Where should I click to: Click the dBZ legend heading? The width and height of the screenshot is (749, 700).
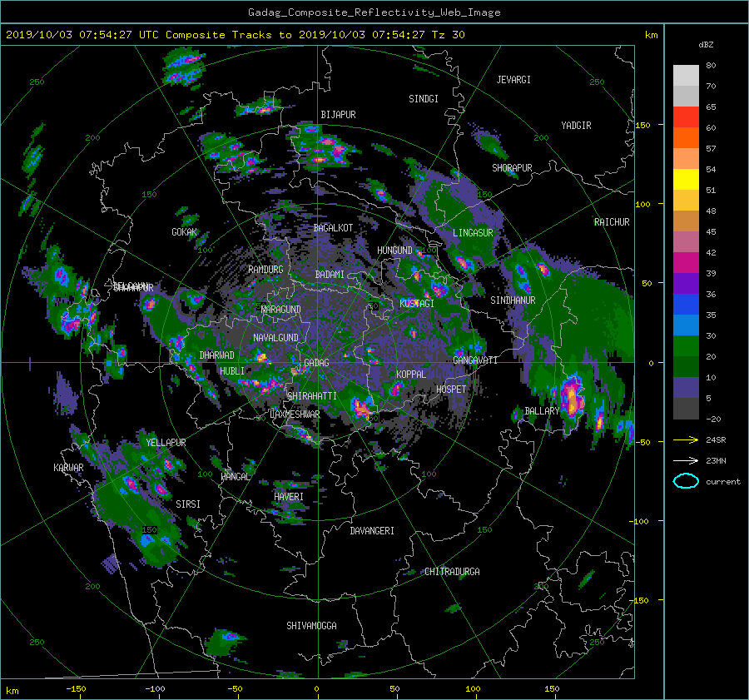[x=706, y=45]
